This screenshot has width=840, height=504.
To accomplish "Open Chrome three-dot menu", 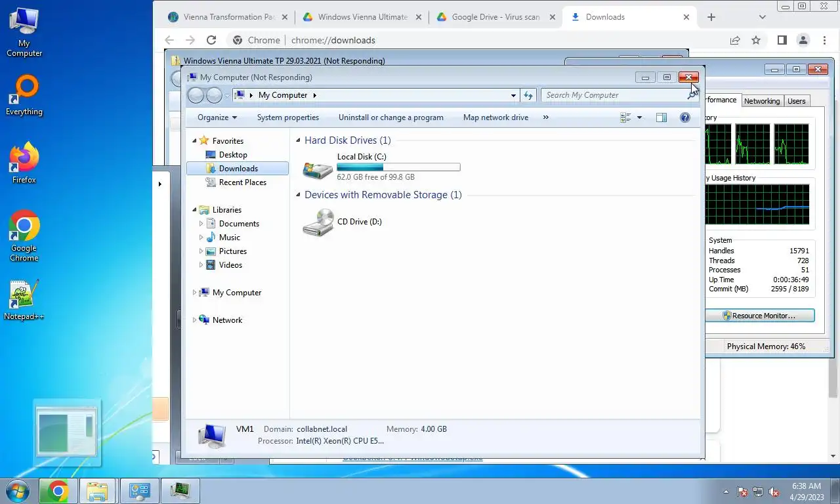I will click(824, 40).
